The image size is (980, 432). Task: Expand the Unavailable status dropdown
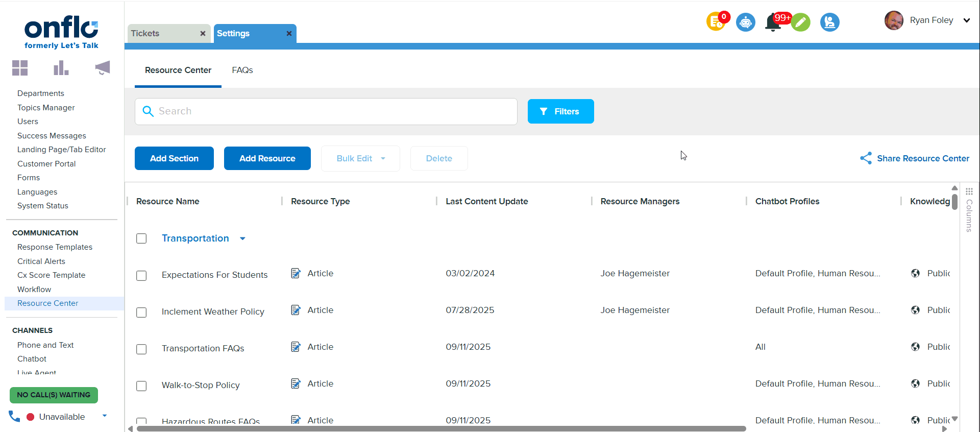[x=105, y=416]
